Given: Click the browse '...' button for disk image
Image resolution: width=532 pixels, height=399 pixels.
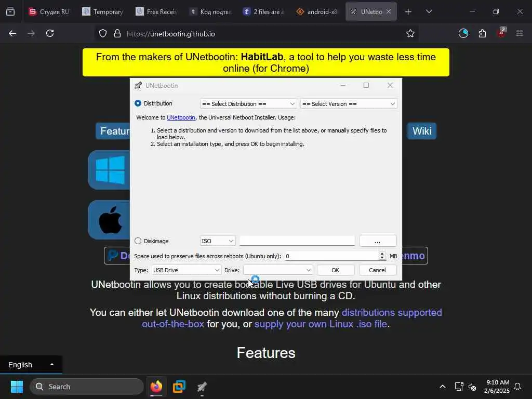Looking at the screenshot, I should click(x=378, y=241).
